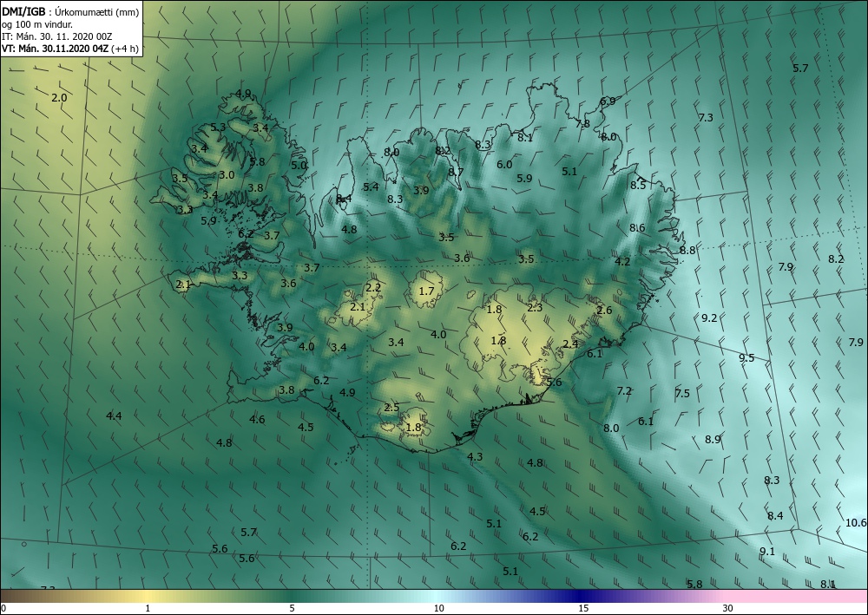The height and width of the screenshot is (615, 868).
Task: Click the 7.2 value label
Action: (x=624, y=391)
